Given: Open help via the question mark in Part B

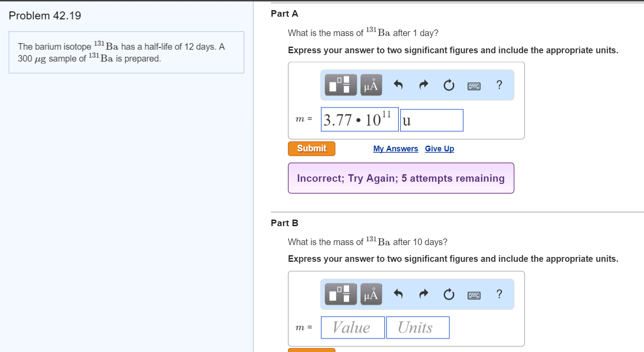Looking at the screenshot, I should click(x=499, y=294).
